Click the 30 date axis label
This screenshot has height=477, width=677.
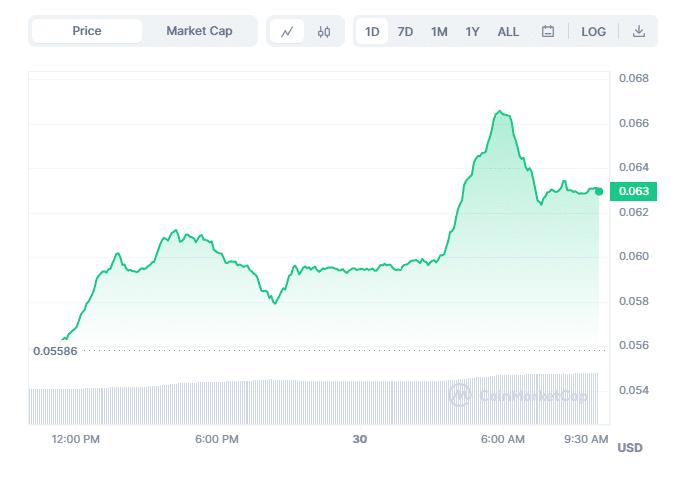pos(360,439)
